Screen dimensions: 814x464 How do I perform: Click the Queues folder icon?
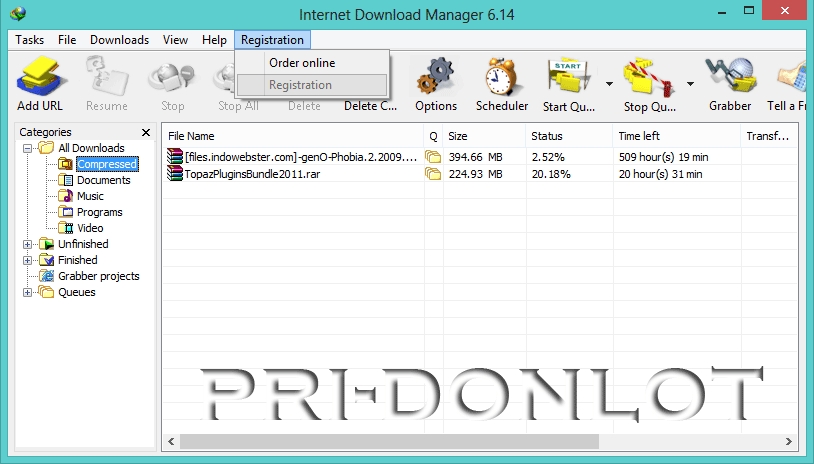(47, 292)
